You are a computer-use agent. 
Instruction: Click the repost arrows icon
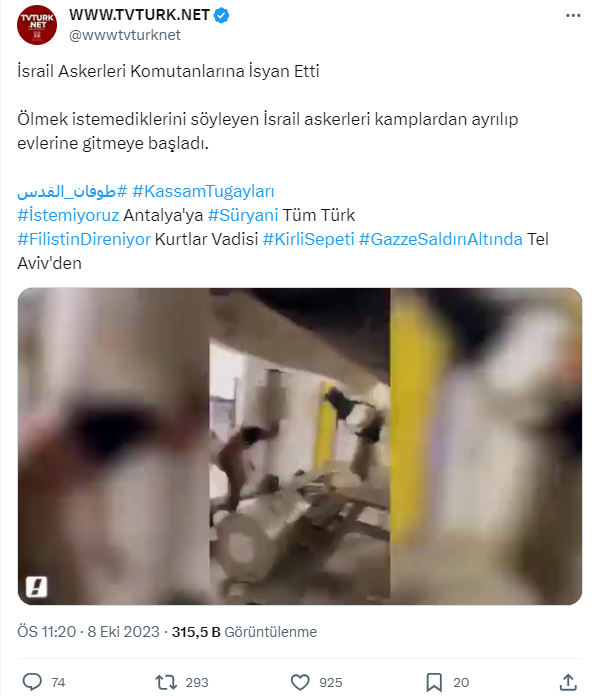[166, 682]
